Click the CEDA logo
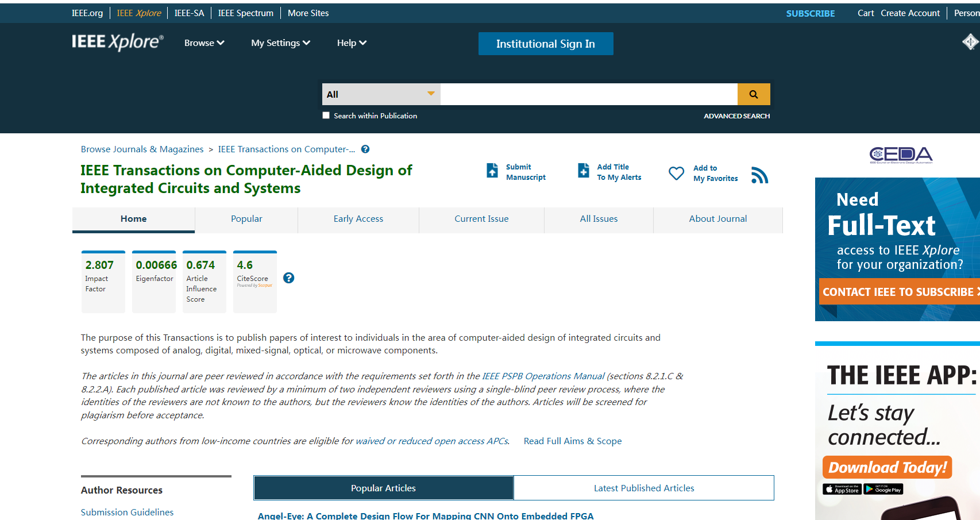The height and width of the screenshot is (520, 980). (901, 155)
